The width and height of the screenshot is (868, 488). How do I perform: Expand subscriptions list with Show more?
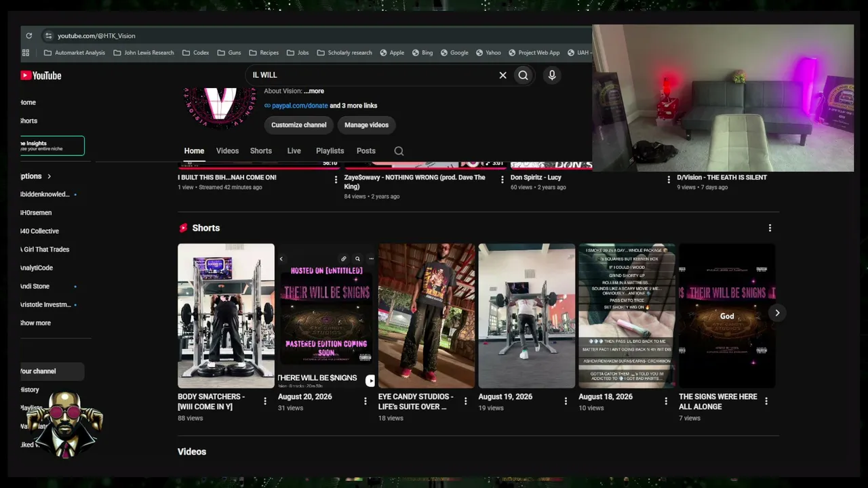point(35,323)
